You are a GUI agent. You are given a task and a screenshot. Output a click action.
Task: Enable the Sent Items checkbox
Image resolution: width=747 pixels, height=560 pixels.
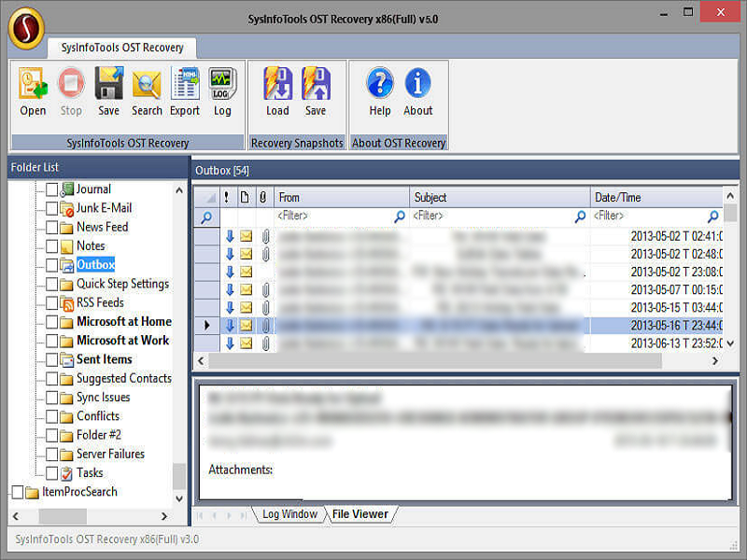pos(51,359)
